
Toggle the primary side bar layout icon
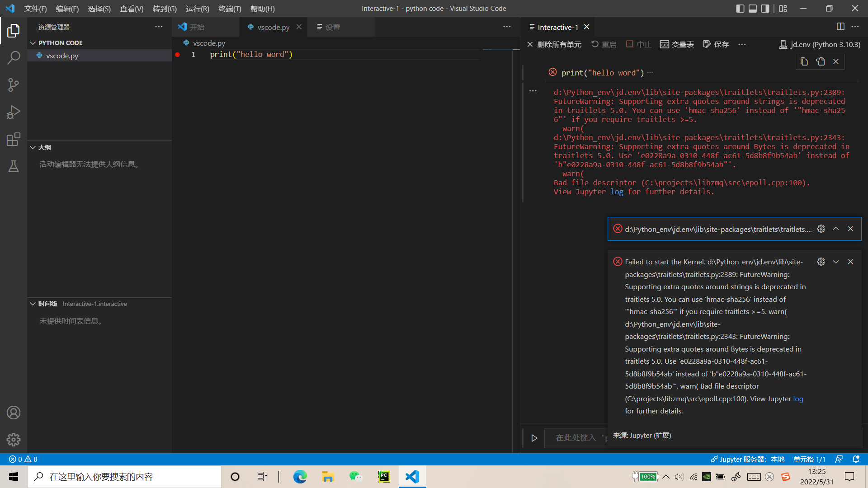coord(740,9)
